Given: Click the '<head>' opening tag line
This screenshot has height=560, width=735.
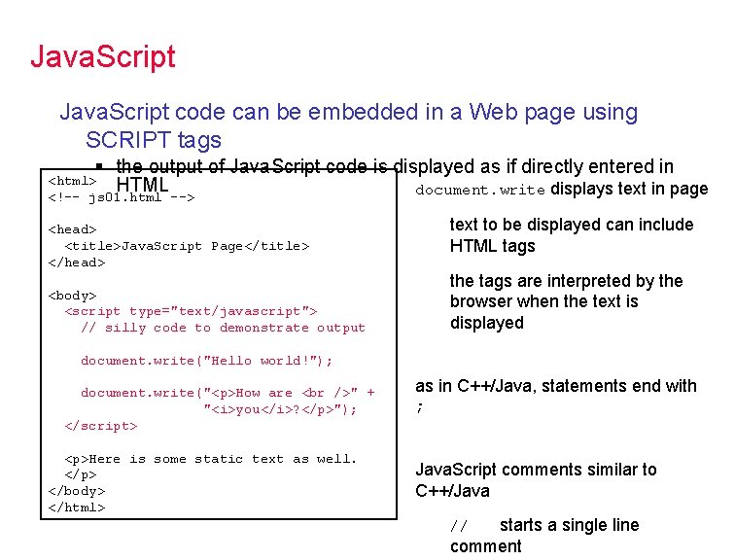Looking at the screenshot, I should coord(72,229).
